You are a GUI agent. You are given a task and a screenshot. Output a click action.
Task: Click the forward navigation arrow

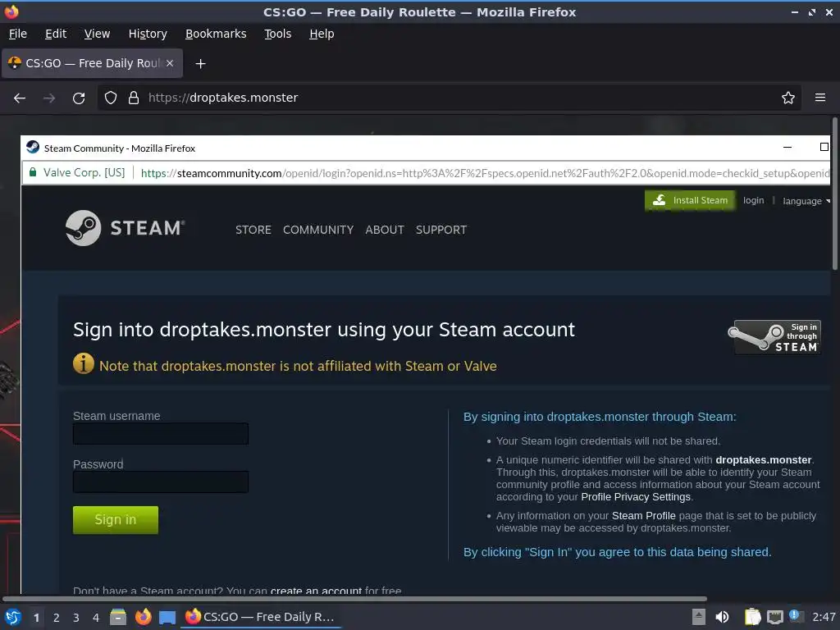(x=49, y=98)
